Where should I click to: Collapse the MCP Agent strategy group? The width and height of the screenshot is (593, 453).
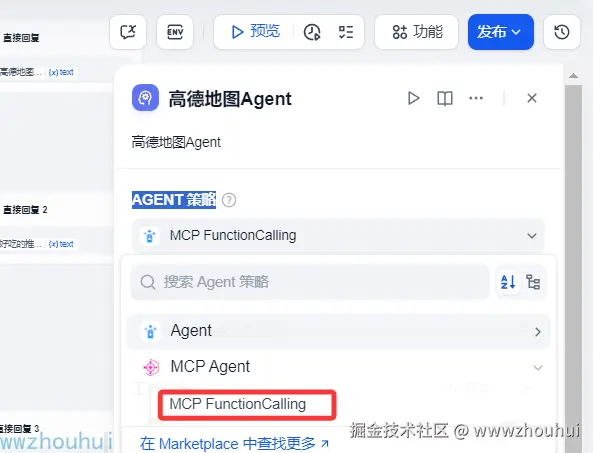pyautogui.click(x=338, y=367)
